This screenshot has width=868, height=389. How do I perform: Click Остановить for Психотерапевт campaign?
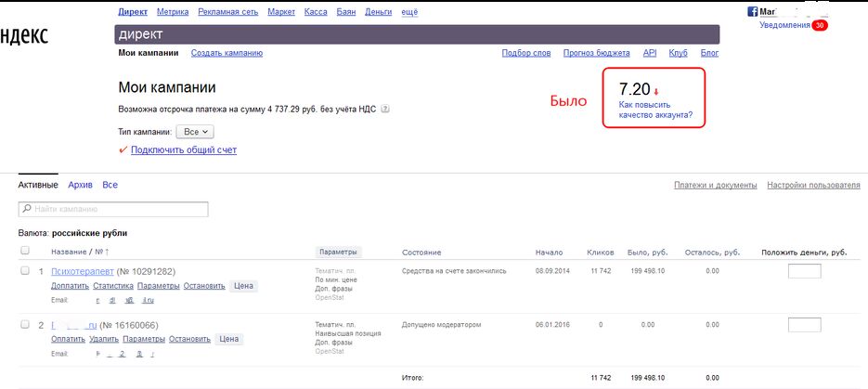tap(204, 286)
